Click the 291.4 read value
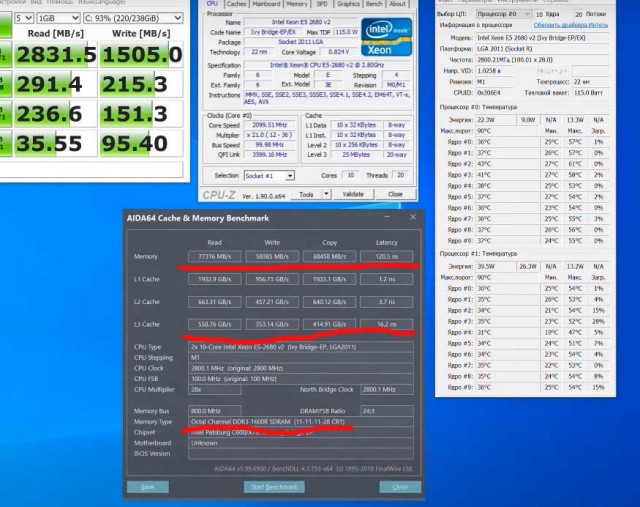This screenshot has width=640, height=507. tap(56, 84)
